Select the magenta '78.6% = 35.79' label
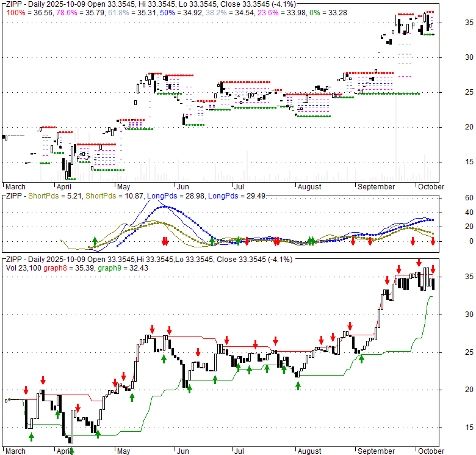Screen dimensions: 476x455 [x=81, y=13]
